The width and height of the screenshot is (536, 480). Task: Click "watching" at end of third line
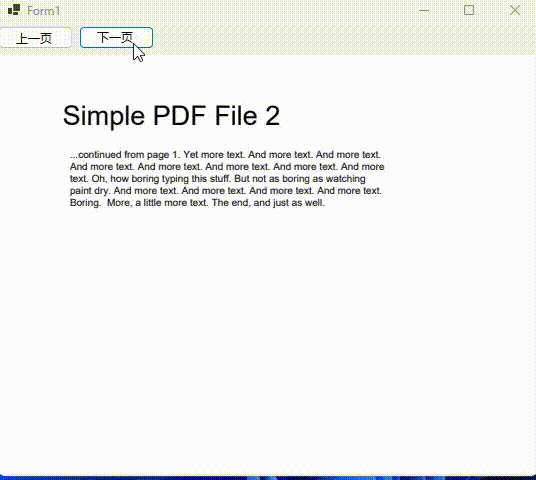point(346,179)
